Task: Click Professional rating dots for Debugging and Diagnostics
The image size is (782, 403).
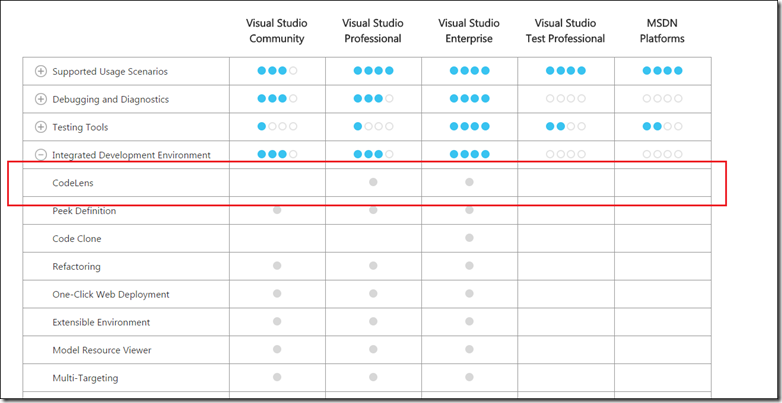Action: coord(374,99)
